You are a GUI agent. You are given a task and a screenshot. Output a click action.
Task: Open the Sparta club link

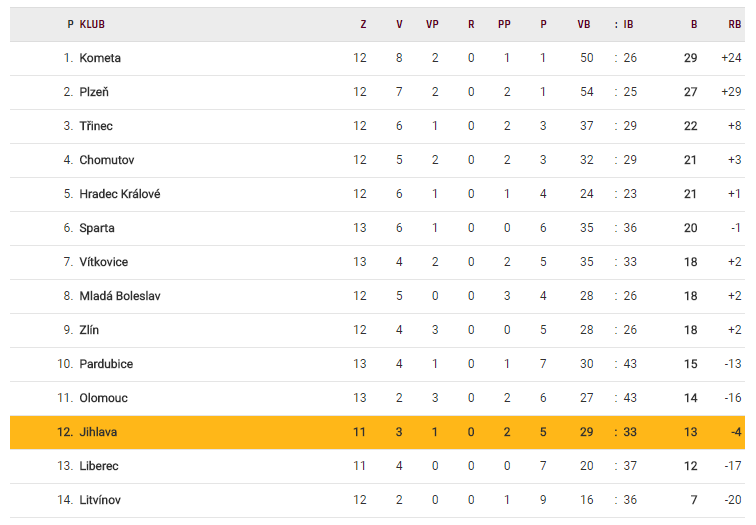[x=97, y=228]
